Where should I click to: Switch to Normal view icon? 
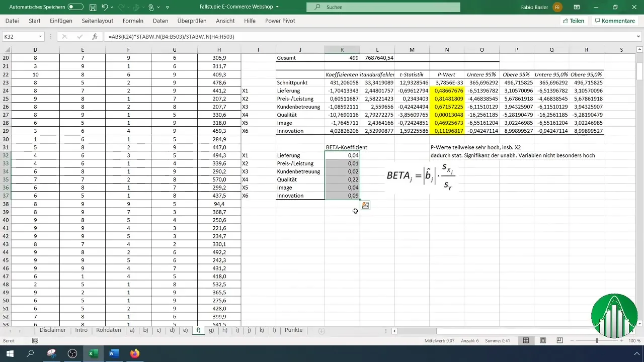click(x=526, y=341)
